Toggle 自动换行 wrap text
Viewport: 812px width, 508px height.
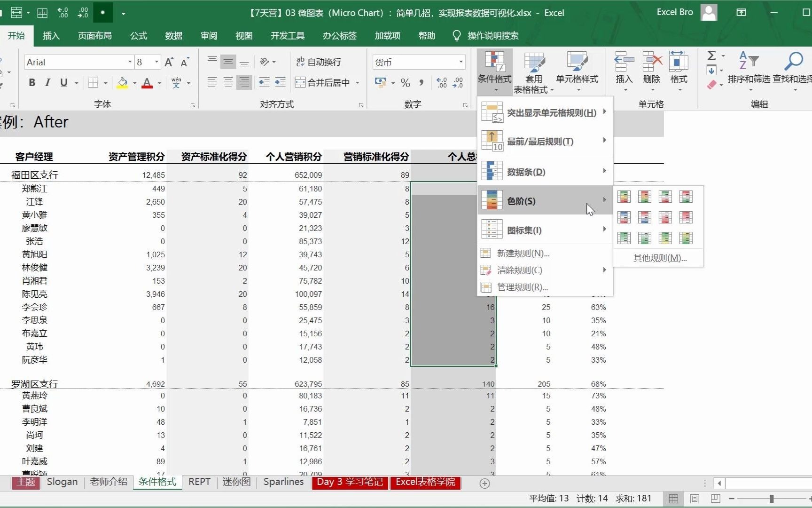point(319,62)
